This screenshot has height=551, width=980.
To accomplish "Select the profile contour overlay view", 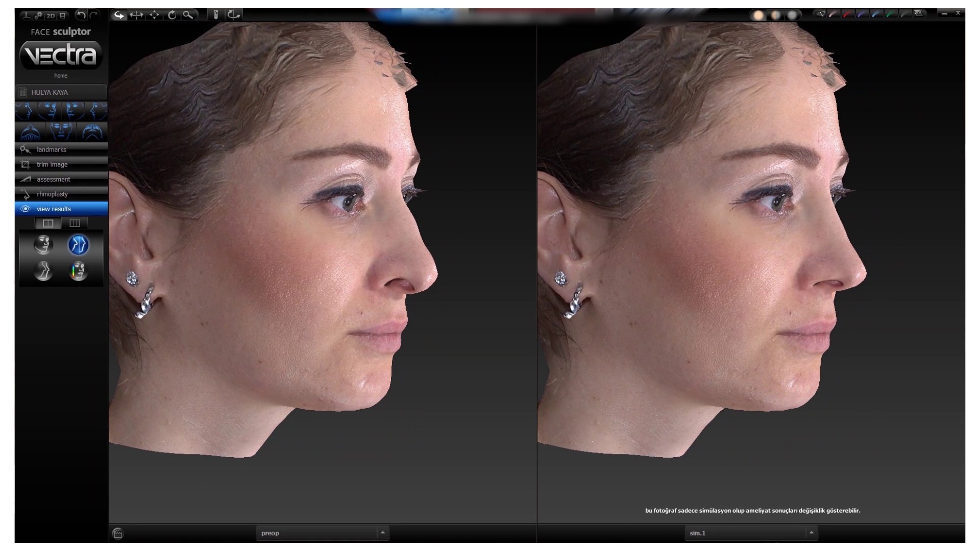I will tap(43, 271).
